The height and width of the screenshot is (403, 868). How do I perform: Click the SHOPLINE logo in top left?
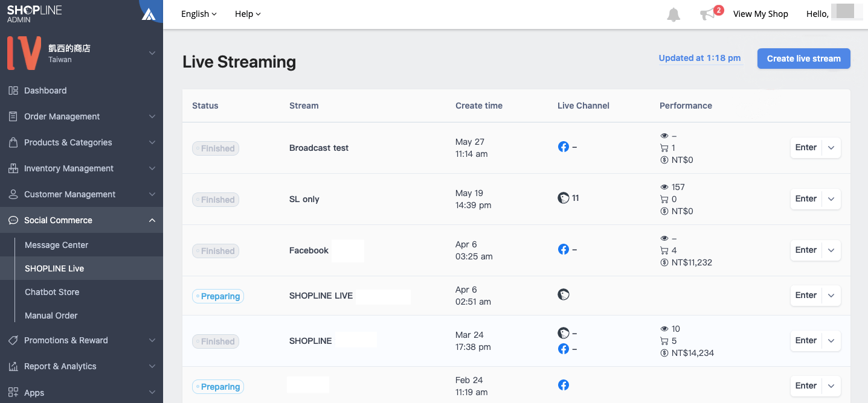[34, 12]
